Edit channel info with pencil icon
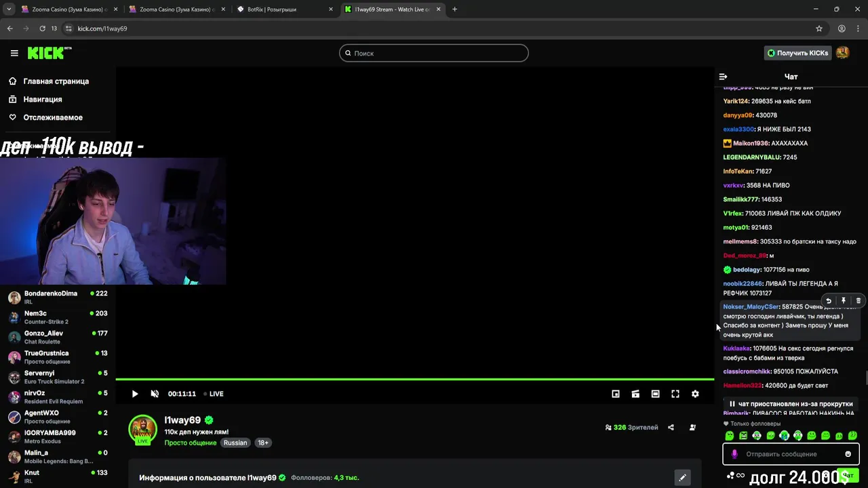 tap(682, 478)
